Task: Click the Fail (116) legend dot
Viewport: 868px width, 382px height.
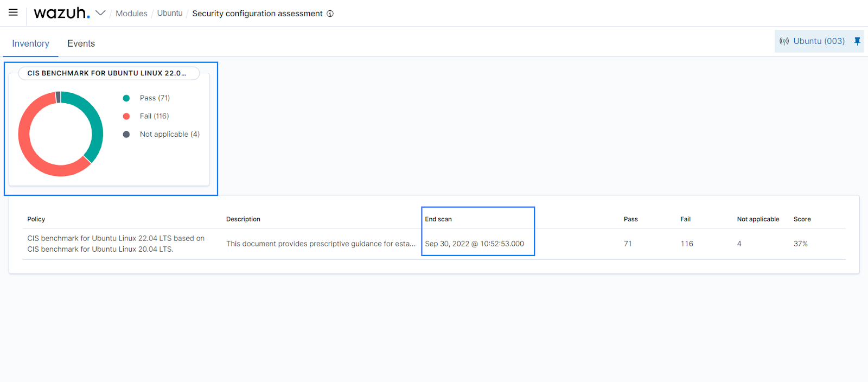Action: click(x=126, y=116)
